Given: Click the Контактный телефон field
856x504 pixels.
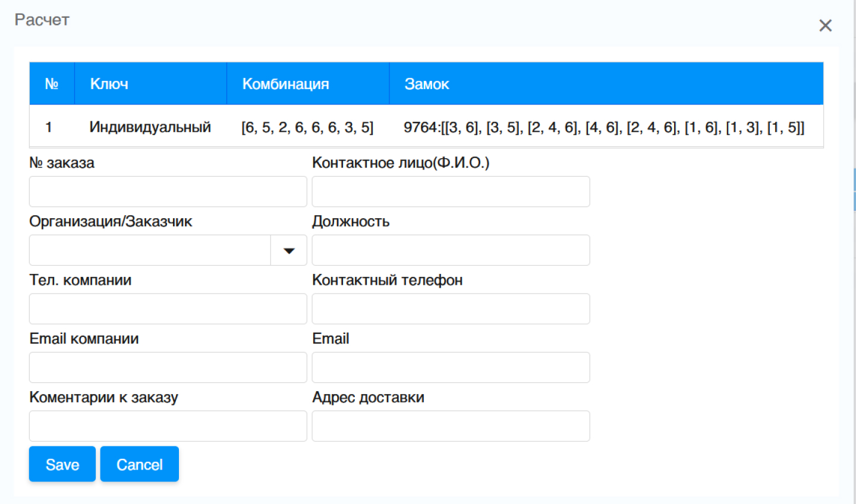Looking at the screenshot, I should (x=451, y=309).
